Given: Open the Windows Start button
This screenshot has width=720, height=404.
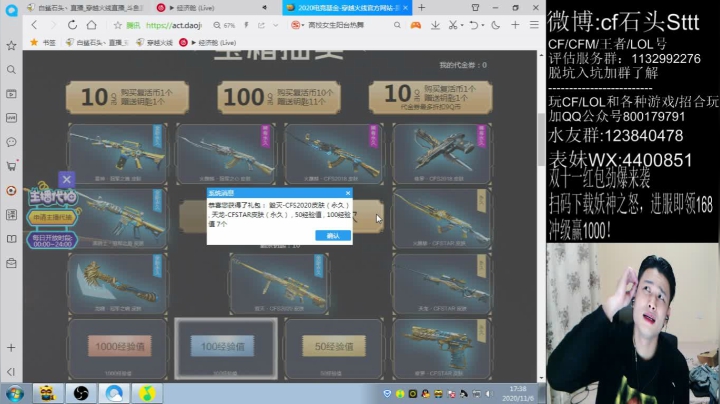Looking at the screenshot, I should tap(15, 393).
